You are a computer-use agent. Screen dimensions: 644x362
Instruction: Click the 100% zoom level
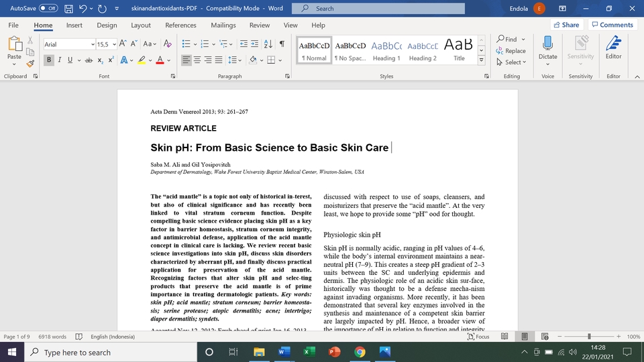633,336
